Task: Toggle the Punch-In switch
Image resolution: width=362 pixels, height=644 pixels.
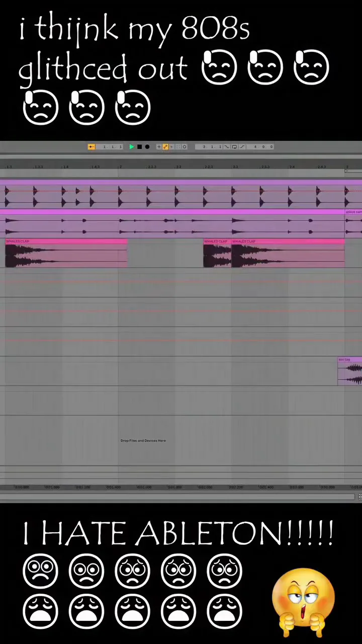Action: [226, 147]
